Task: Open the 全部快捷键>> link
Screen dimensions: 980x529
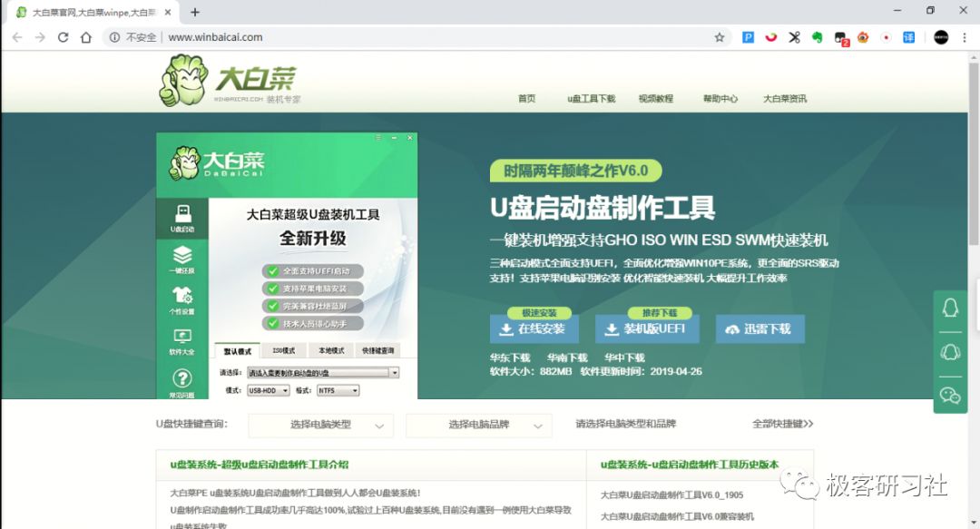Action: click(x=782, y=424)
